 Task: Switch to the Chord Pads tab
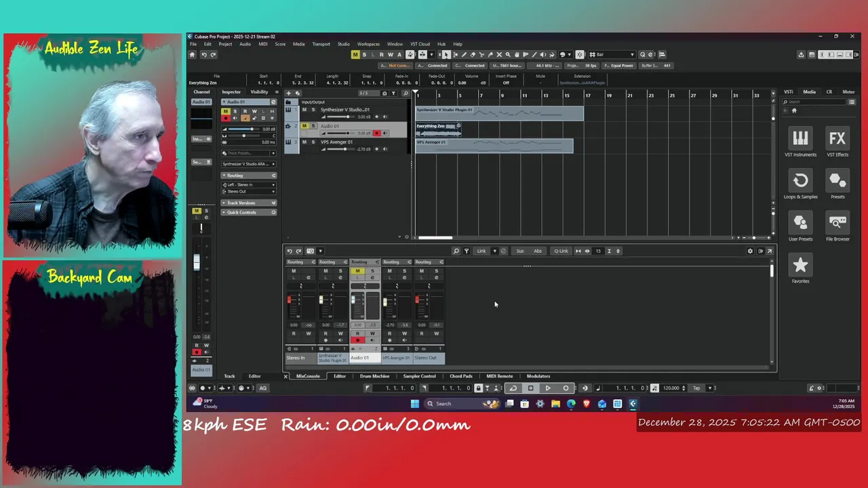[461, 376]
